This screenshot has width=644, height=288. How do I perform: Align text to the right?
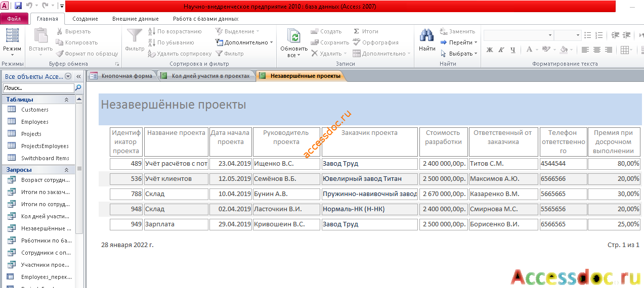coord(609,50)
